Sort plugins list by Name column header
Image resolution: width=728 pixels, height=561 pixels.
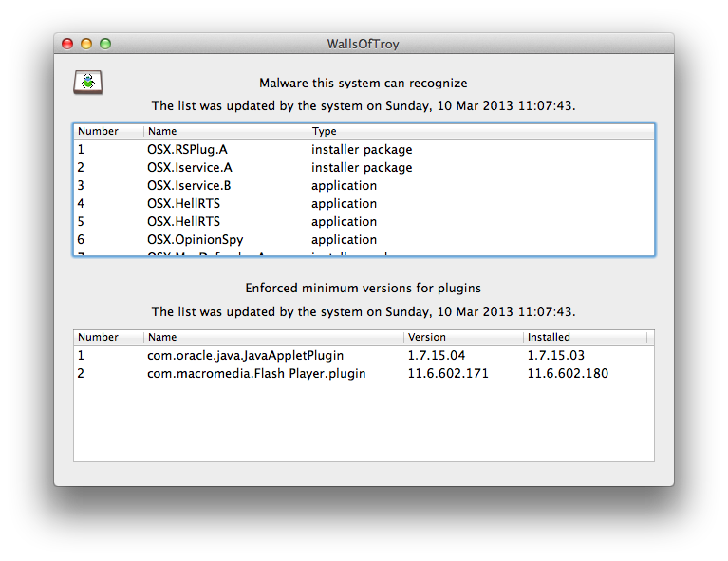point(273,337)
